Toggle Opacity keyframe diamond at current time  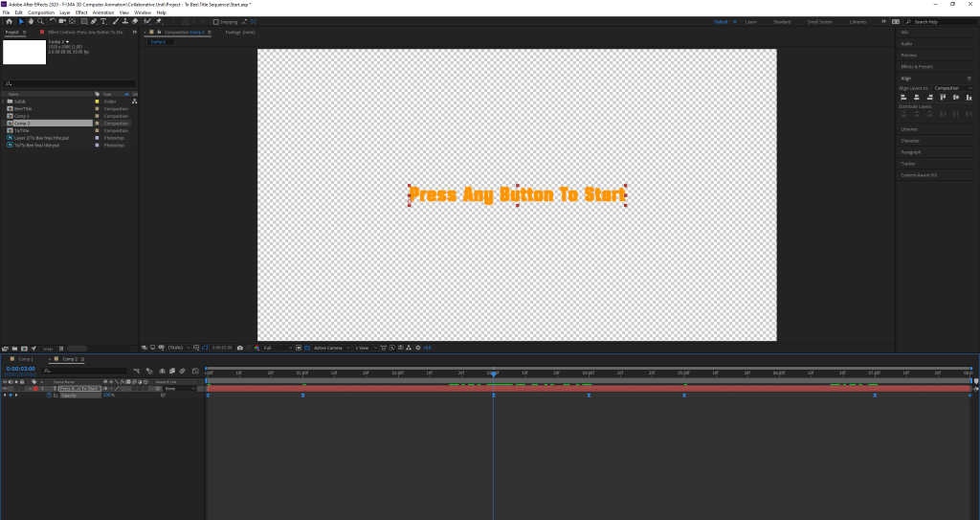coord(11,395)
